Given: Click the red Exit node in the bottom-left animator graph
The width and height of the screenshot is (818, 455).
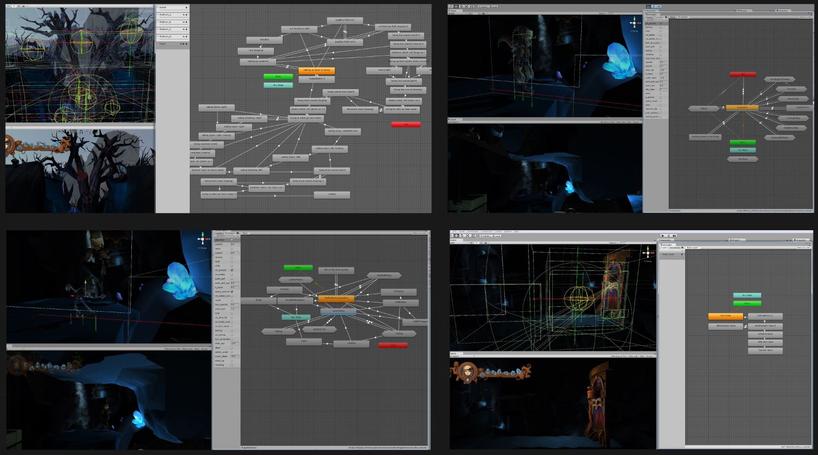Looking at the screenshot, I should pos(393,345).
